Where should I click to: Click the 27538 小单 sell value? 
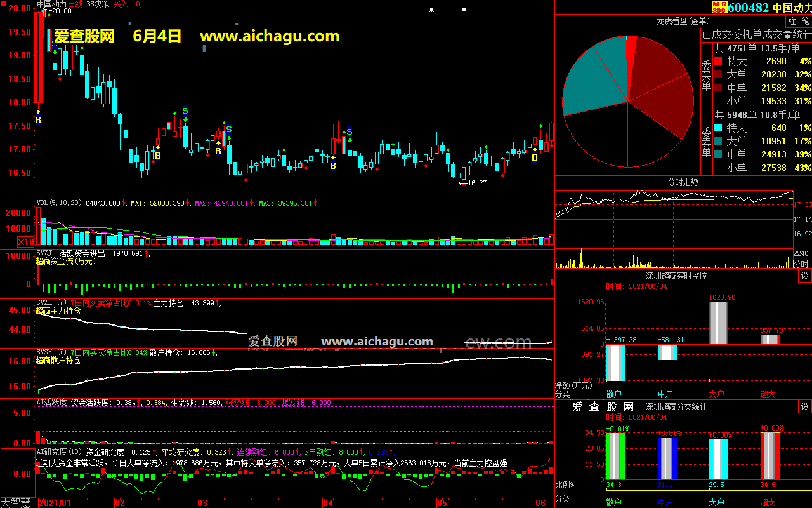(773, 168)
